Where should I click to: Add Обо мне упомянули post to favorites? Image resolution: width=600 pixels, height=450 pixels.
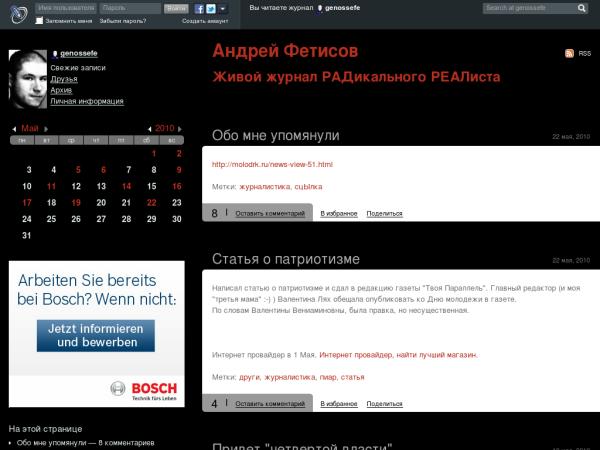click(x=339, y=214)
